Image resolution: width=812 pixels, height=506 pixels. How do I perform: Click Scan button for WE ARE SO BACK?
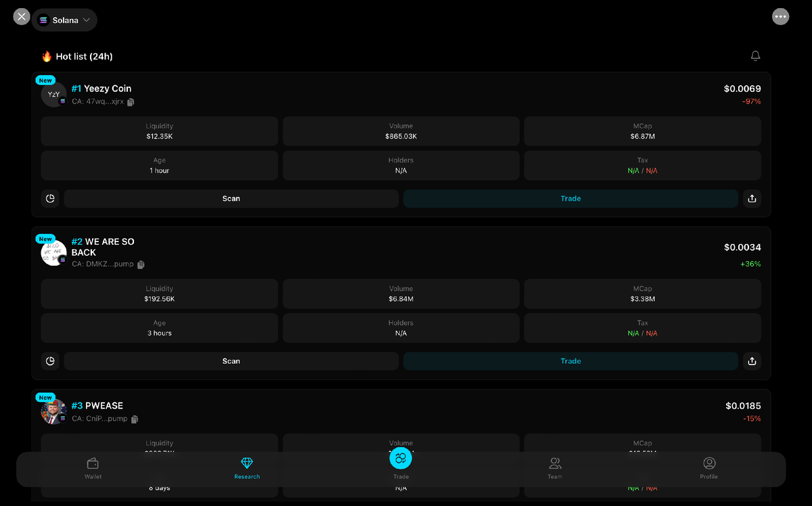click(231, 361)
